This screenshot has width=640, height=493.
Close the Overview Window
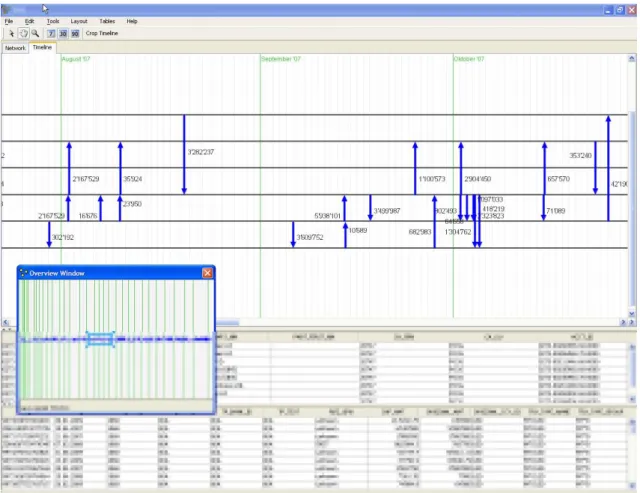coord(207,273)
